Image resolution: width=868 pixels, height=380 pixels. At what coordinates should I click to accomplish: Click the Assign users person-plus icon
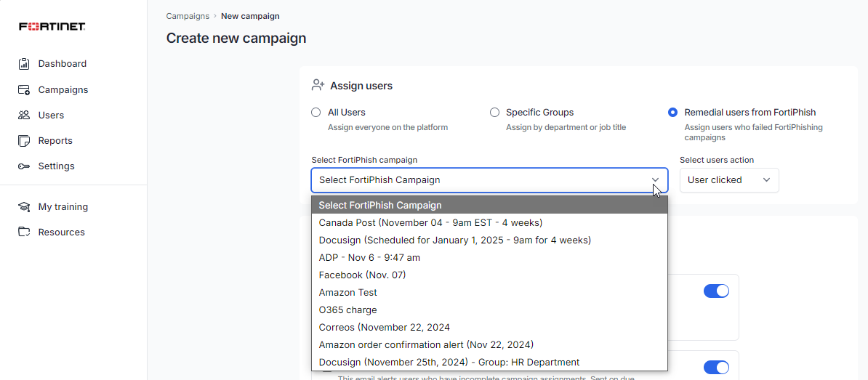[x=318, y=85]
